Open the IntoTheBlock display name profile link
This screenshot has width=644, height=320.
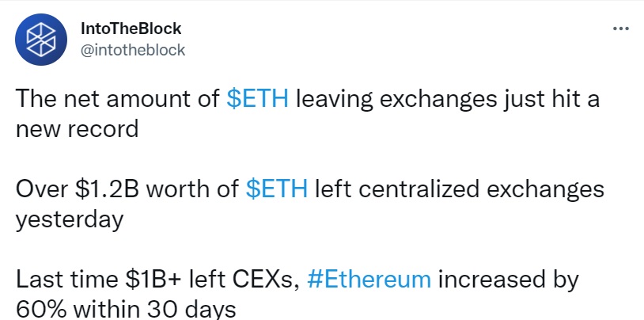click(131, 29)
